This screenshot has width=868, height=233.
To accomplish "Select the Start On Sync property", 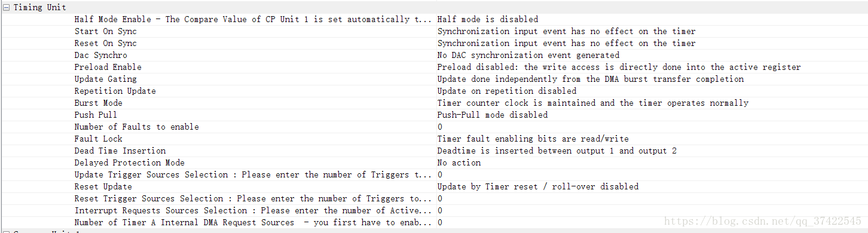I will tap(105, 31).
